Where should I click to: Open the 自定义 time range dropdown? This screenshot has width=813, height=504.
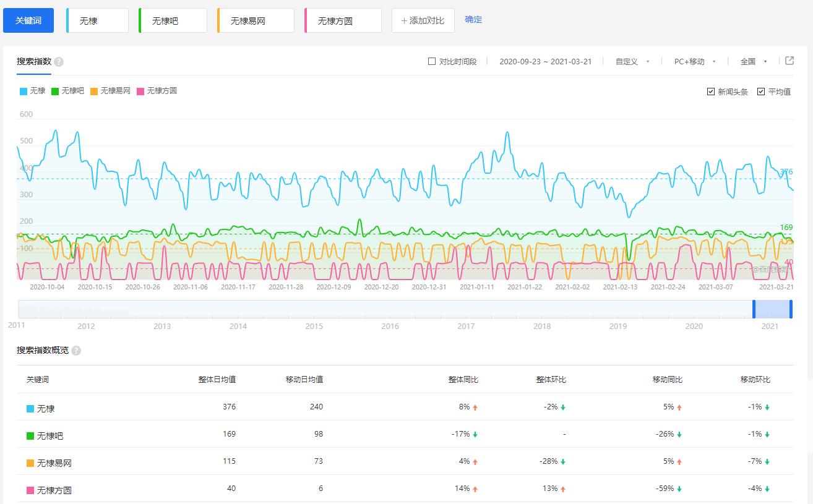[632, 61]
